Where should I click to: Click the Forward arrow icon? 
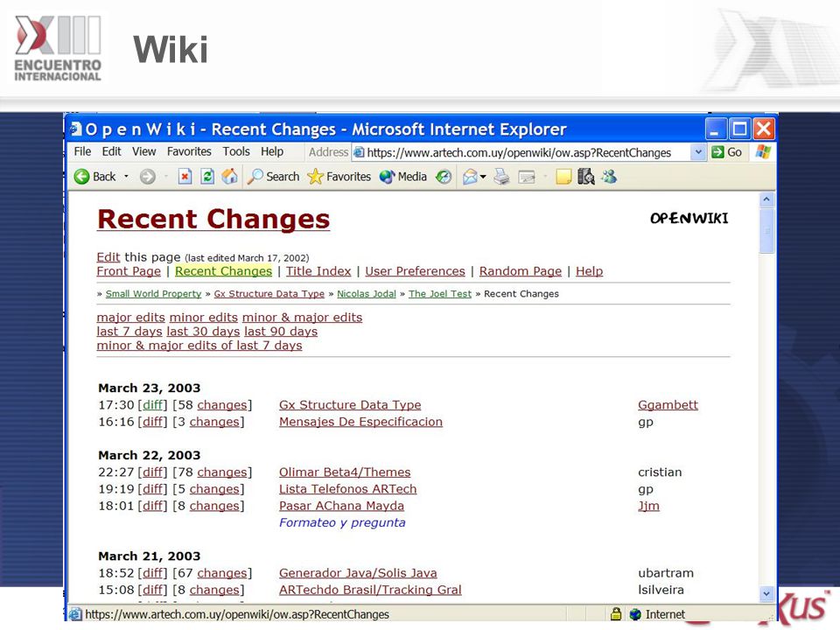click(147, 177)
